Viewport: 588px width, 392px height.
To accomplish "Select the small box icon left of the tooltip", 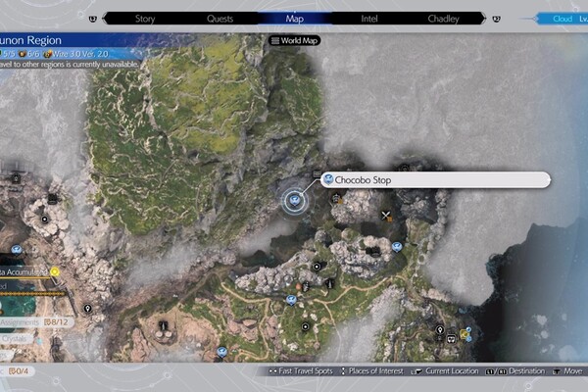I will (317, 174).
